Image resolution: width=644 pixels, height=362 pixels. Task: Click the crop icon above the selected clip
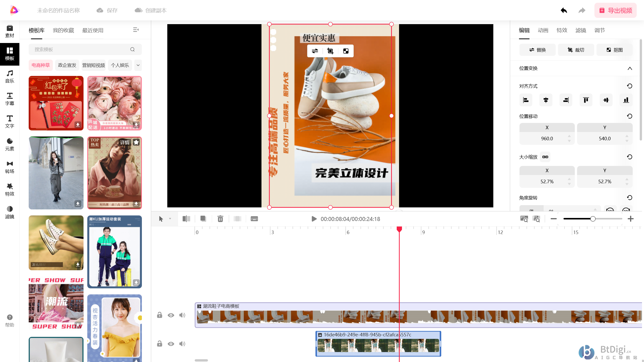coord(330,51)
